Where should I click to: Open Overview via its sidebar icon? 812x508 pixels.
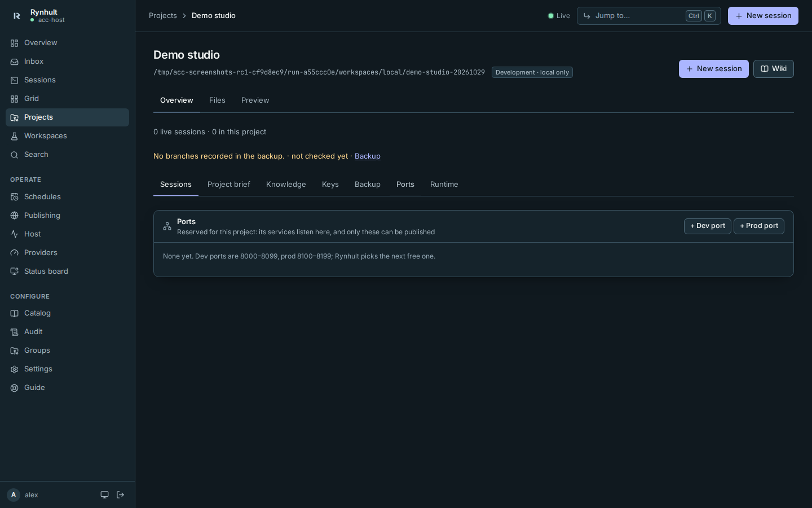click(x=15, y=43)
